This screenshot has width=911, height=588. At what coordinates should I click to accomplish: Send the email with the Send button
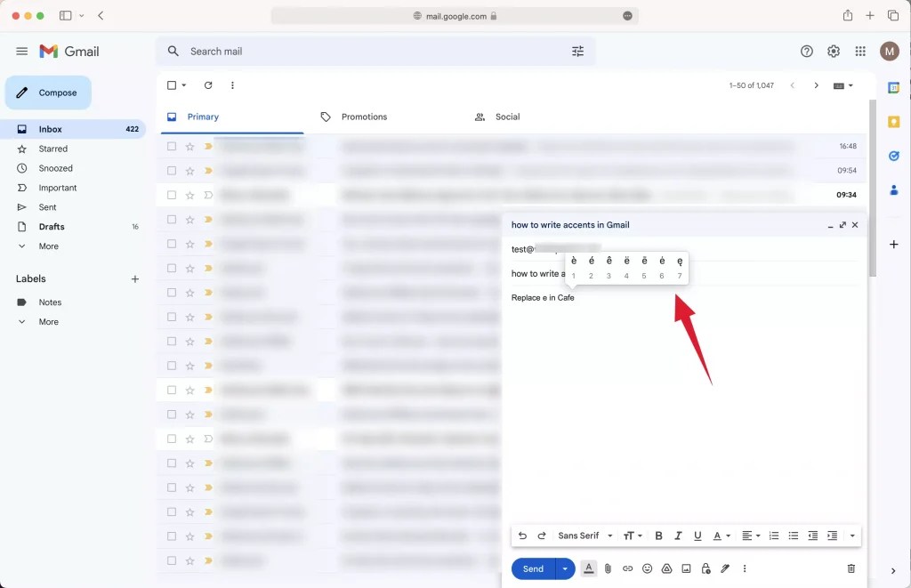point(534,568)
